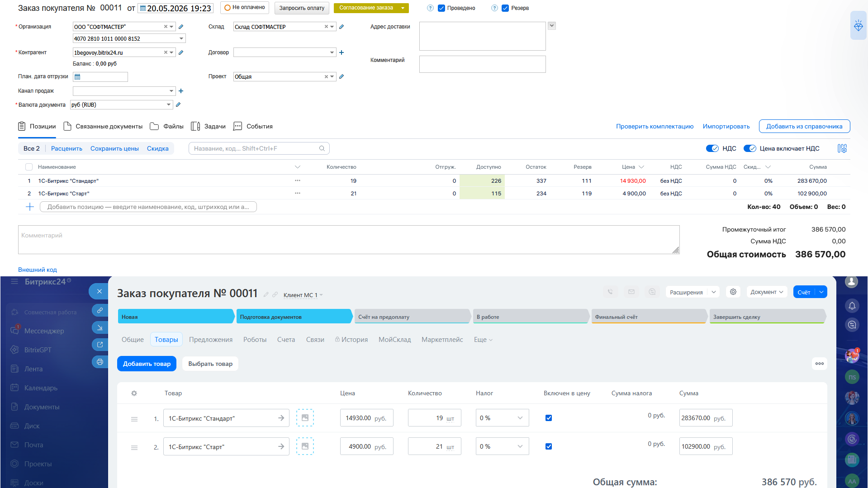Expand the Адрес доставки options arrow
The width and height of the screenshot is (868, 488).
(x=552, y=26)
